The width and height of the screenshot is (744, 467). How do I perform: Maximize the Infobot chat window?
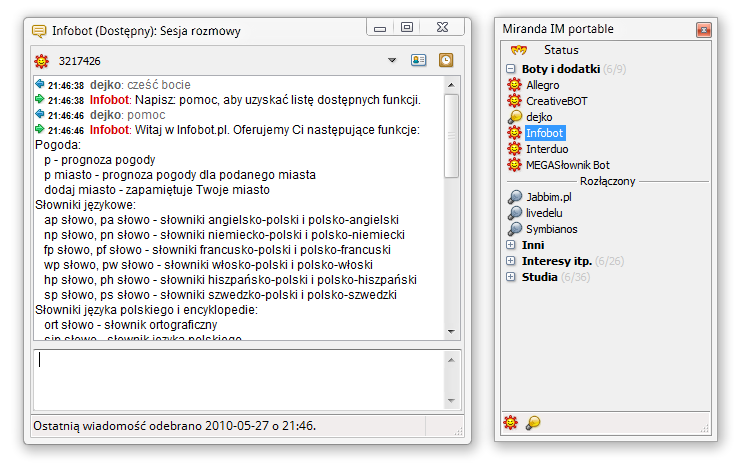click(407, 28)
